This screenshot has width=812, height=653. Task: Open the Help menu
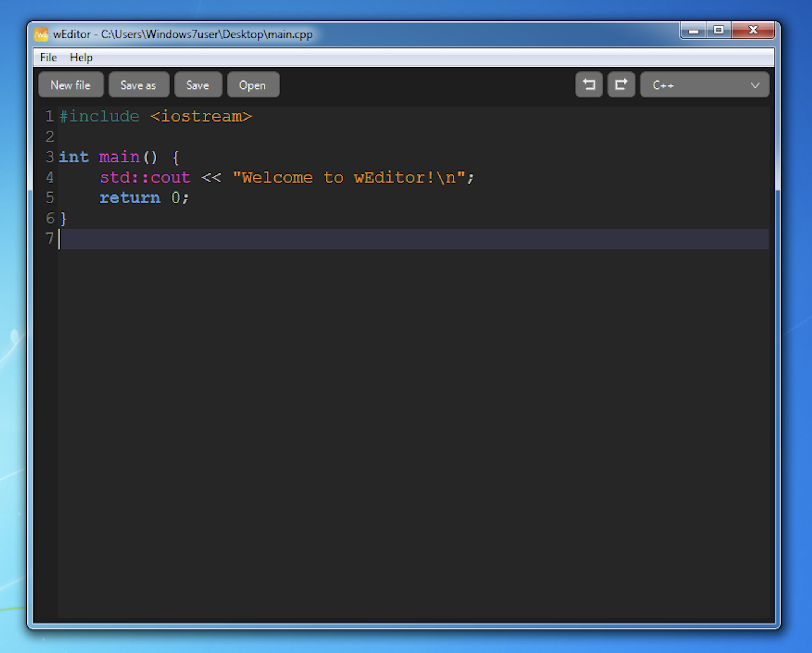pos(81,57)
